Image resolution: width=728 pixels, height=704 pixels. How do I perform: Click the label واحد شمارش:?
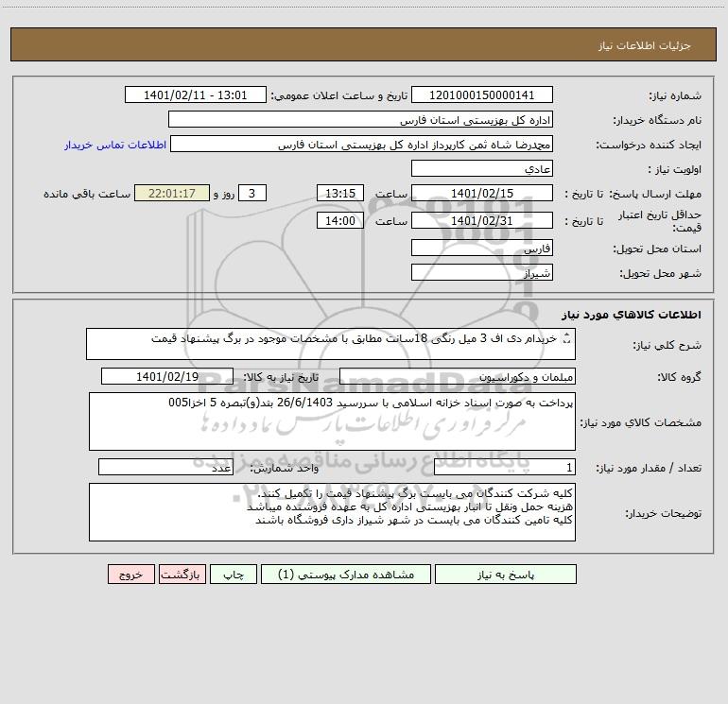(x=285, y=469)
